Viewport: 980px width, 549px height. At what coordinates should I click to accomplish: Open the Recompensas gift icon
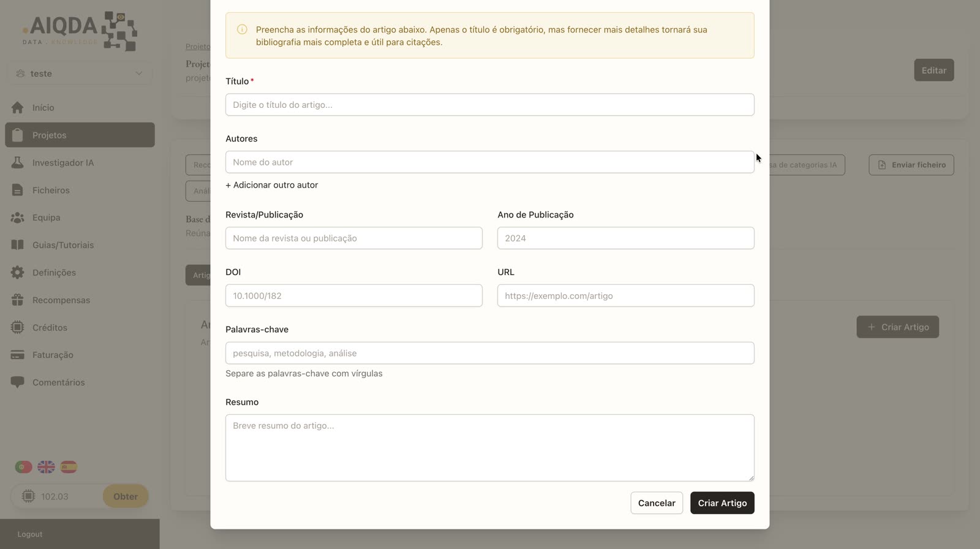pyautogui.click(x=17, y=300)
